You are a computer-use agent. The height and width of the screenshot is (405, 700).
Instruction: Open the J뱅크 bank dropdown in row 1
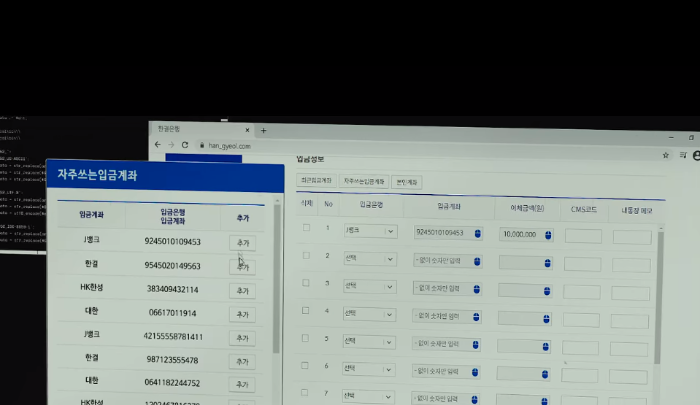(x=371, y=231)
